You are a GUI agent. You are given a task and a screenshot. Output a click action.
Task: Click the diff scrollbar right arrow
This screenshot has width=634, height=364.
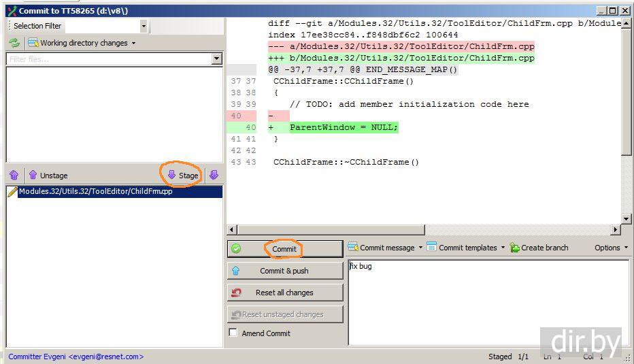click(616, 230)
